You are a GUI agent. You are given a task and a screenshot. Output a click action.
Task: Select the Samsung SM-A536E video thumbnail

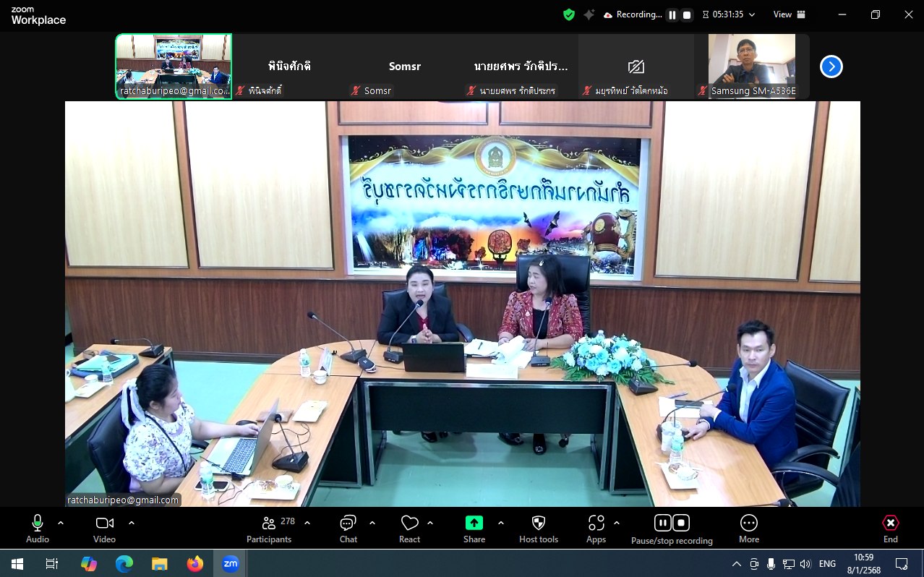pyautogui.click(x=752, y=66)
